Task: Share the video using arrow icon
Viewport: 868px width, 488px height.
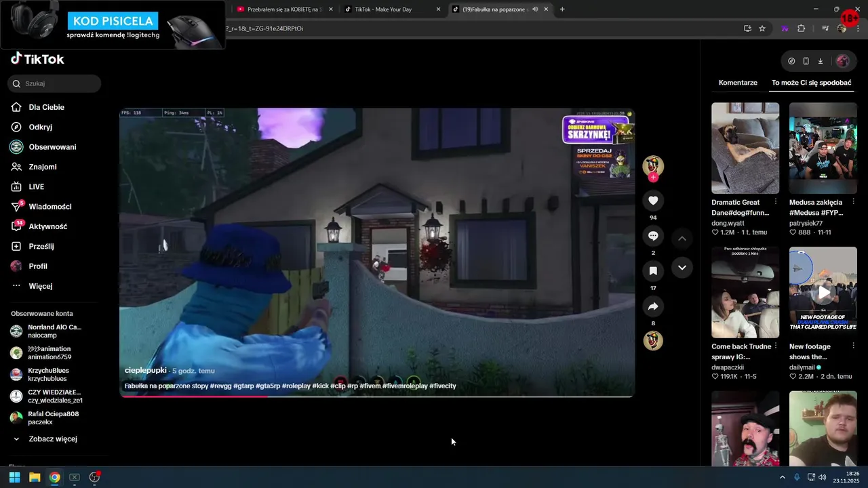Action: [653, 306]
